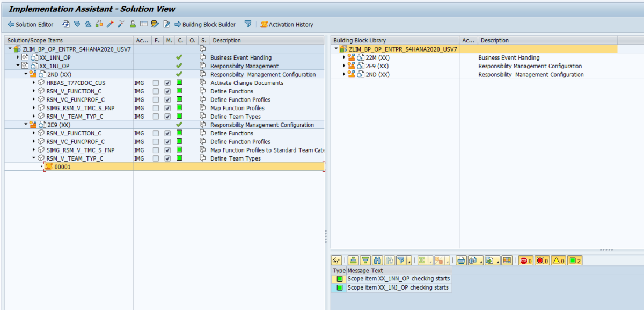Sort messages ascending
The height and width of the screenshot is (310, 644).
point(354,261)
